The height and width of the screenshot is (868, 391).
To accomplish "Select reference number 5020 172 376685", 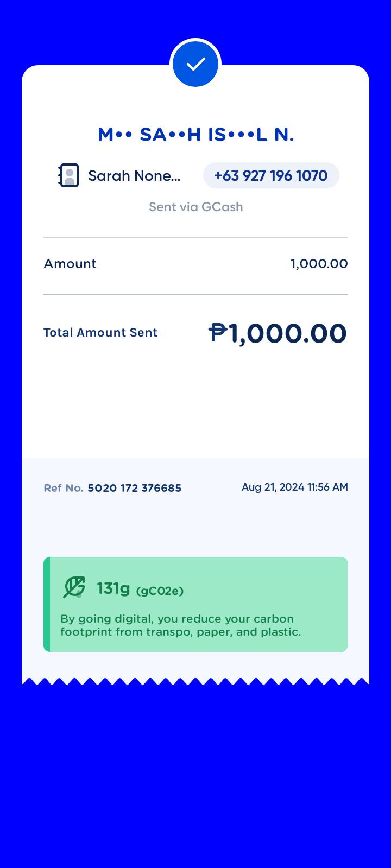I will (x=135, y=488).
